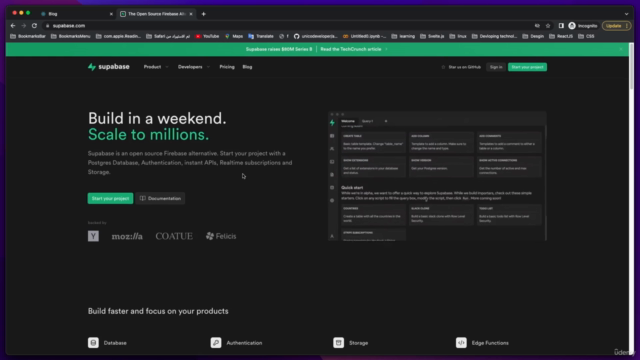Close the Blog tab
Image resolution: width=640 pixels, height=360 pixels.
pos(111,14)
